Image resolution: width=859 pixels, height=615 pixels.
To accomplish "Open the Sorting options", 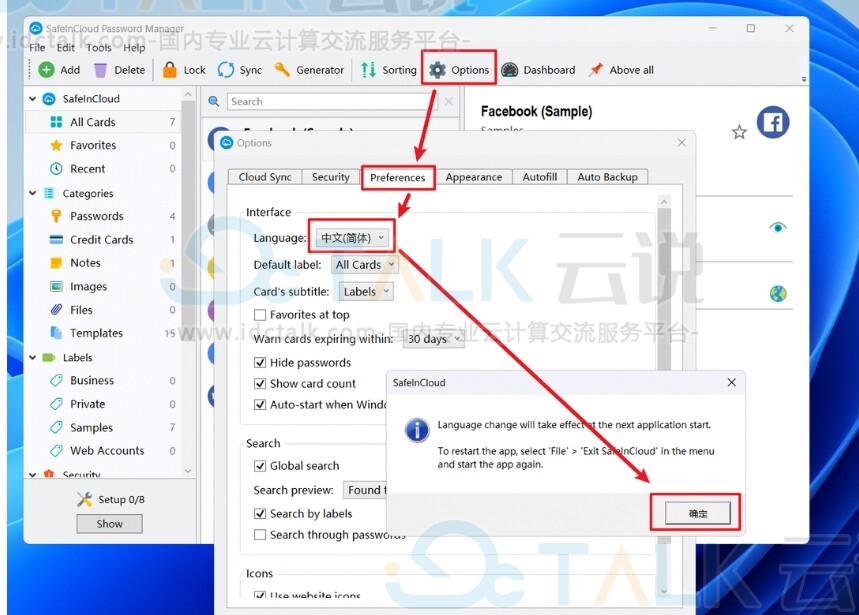I will coord(368,70).
